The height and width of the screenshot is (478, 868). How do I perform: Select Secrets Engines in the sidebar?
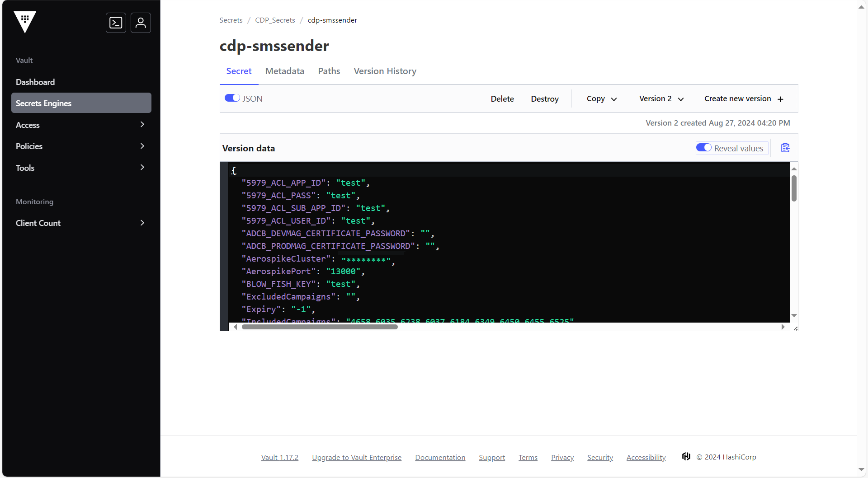[81, 103]
